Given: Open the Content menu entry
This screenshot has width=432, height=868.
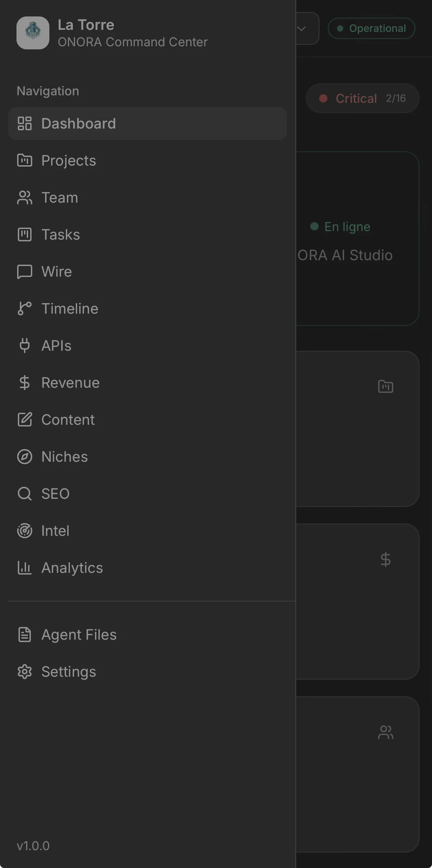Looking at the screenshot, I should (x=68, y=420).
